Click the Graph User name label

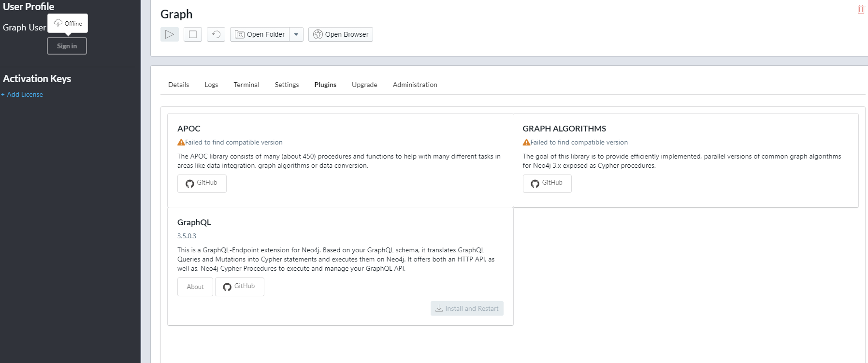24,28
